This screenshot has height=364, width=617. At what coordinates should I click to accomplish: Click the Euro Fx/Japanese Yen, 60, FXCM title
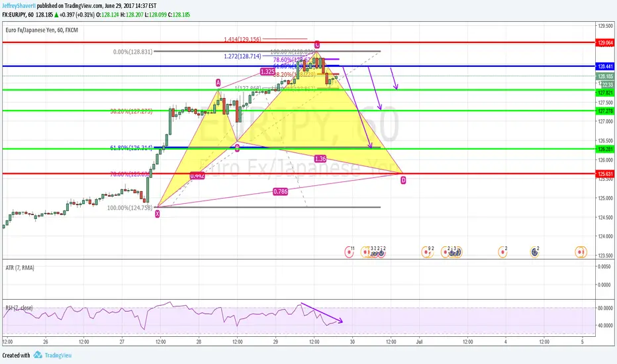42,30
